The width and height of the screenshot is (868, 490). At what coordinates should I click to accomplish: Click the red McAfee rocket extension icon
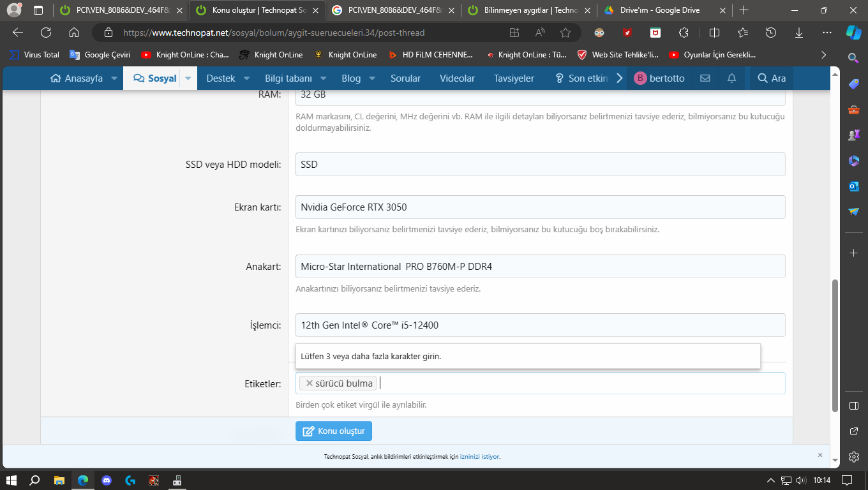click(x=627, y=33)
